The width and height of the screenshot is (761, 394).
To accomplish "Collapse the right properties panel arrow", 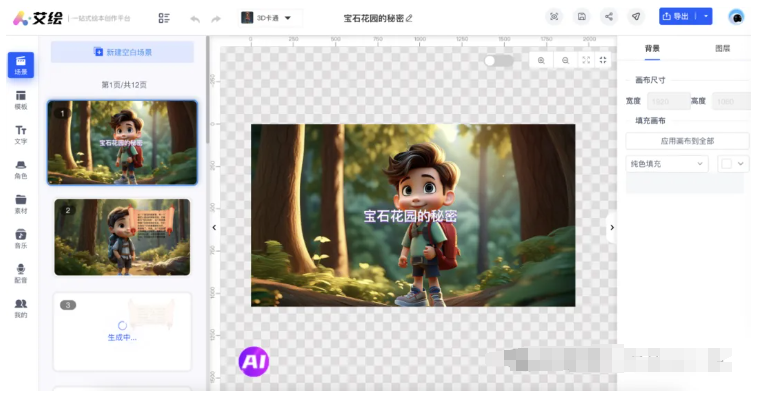I will click(x=612, y=227).
